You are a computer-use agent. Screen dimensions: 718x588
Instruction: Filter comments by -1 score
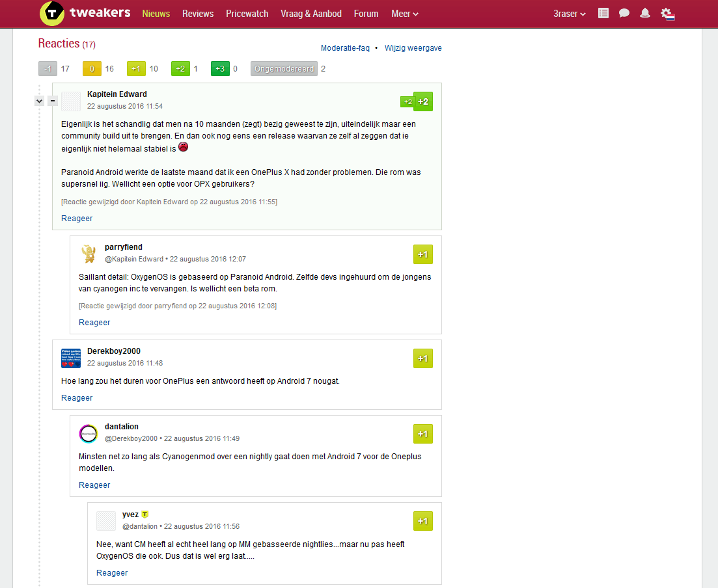pyautogui.click(x=48, y=69)
